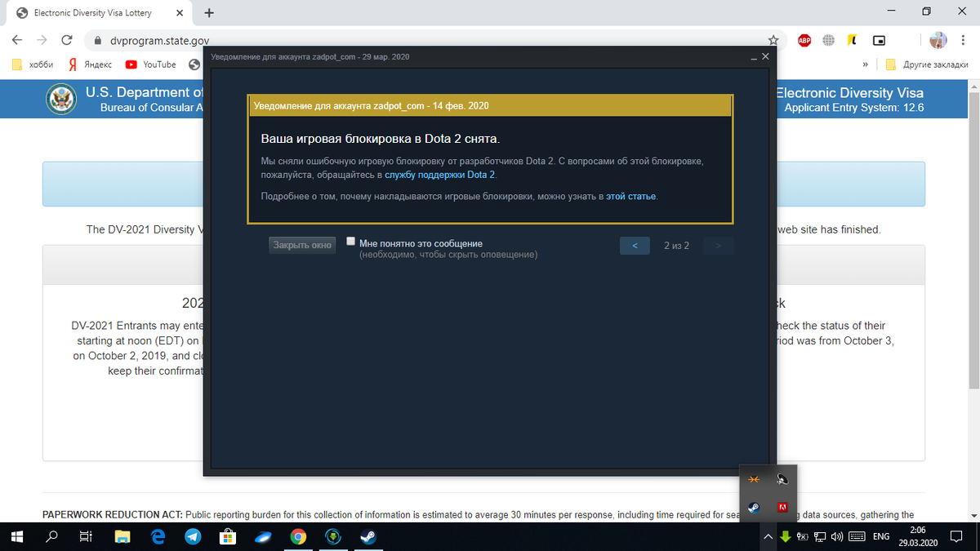
Task: Click the green download arrow tray icon
Action: coord(785,536)
